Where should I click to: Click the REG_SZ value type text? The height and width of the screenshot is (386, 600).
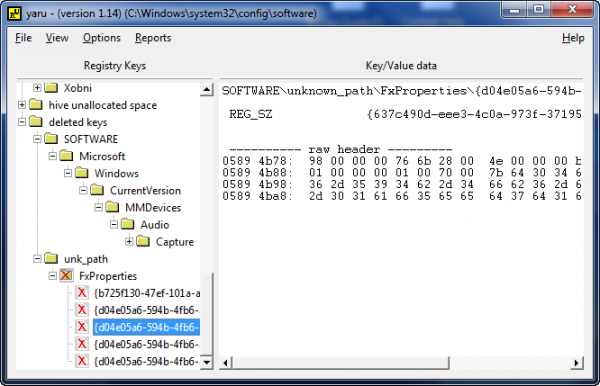251,114
